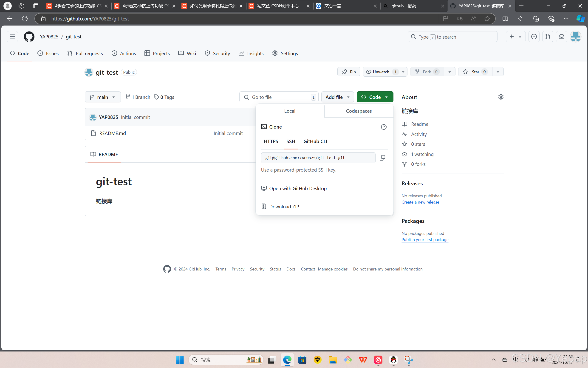Expand the Star lists arrow
Viewport: 588px width, 368px height.
(498, 72)
